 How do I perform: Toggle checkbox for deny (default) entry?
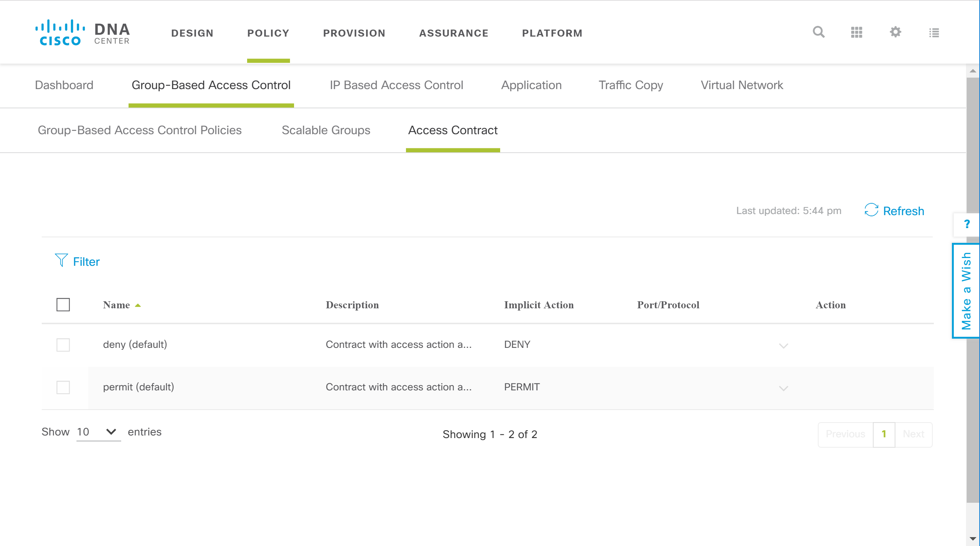point(63,344)
